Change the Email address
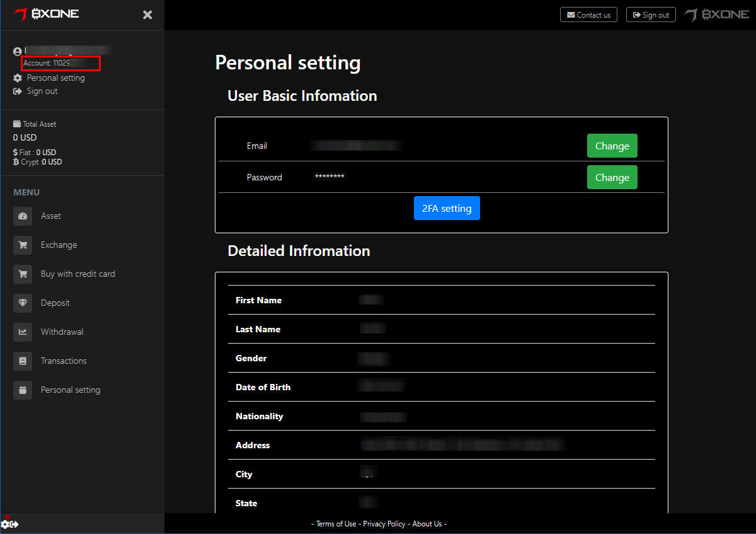Viewport: 756px width, 534px height. point(612,146)
